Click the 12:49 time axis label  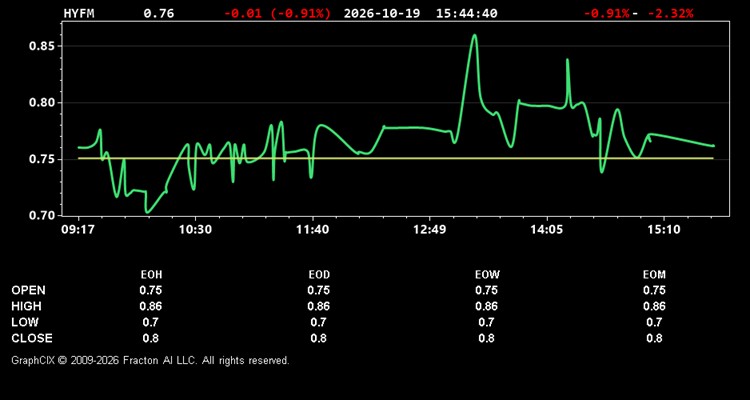[x=430, y=230]
